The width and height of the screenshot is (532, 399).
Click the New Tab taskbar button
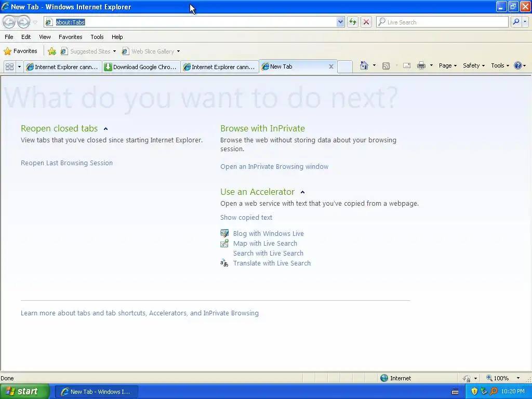pos(96,392)
